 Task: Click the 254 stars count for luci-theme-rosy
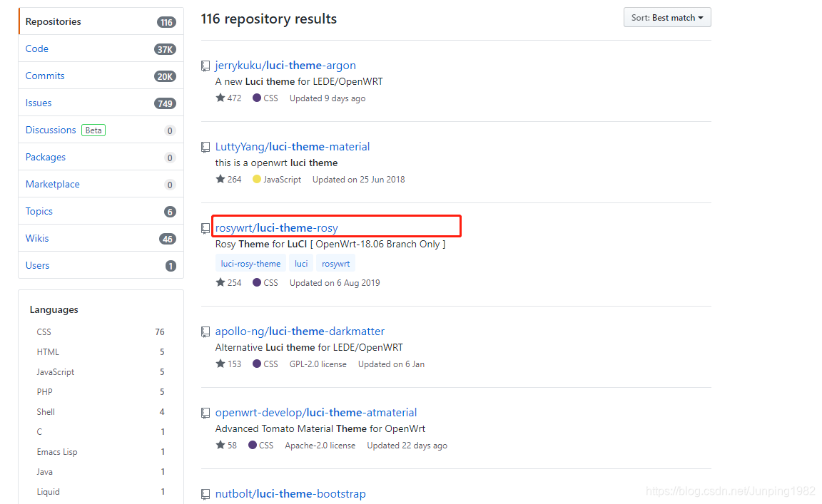pyautogui.click(x=228, y=282)
